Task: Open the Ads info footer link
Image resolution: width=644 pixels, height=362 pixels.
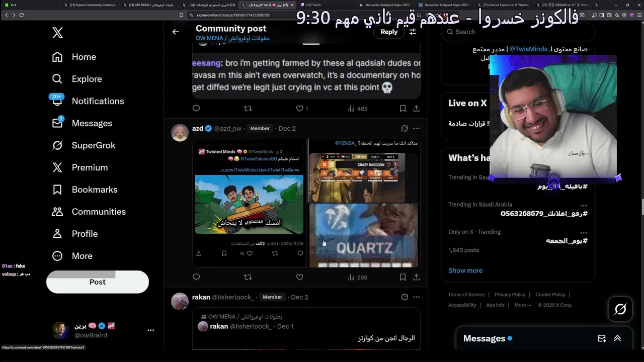Action: (x=495, y=305)
